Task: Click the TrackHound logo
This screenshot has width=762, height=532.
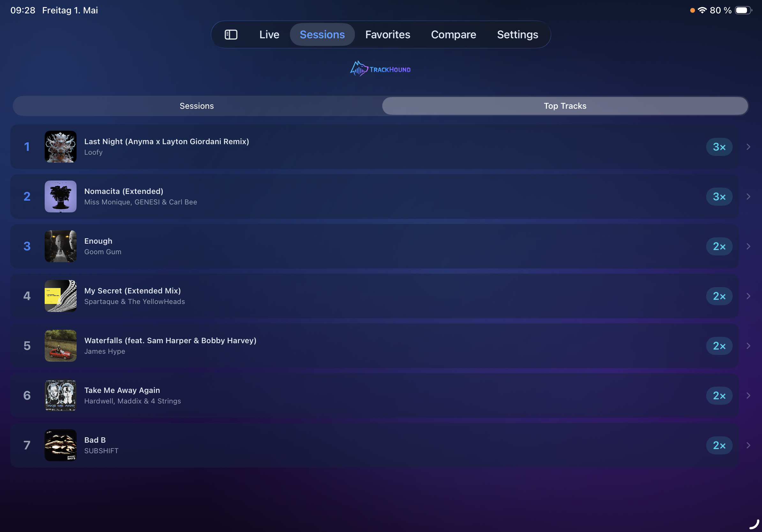Action: [x=380, y=69]
